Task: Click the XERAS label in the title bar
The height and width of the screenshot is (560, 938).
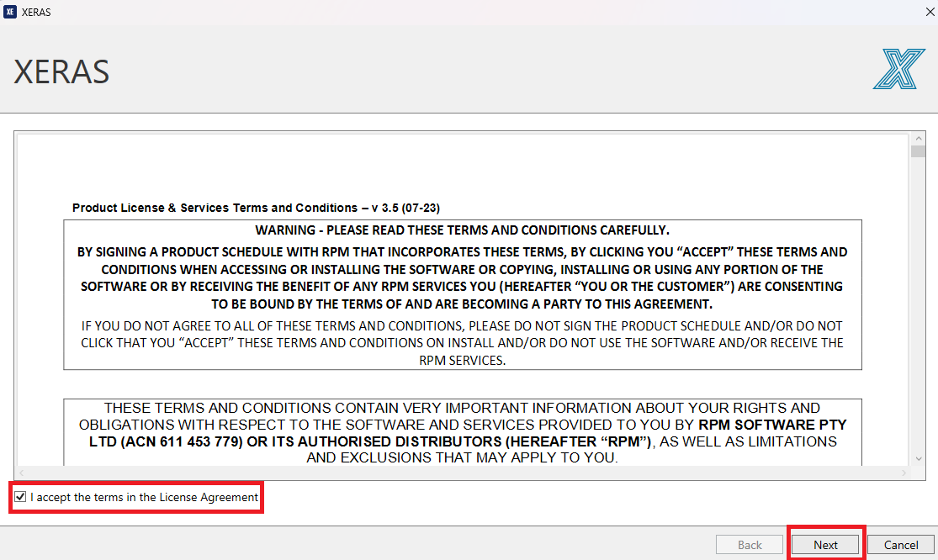Action: [37, 12]
